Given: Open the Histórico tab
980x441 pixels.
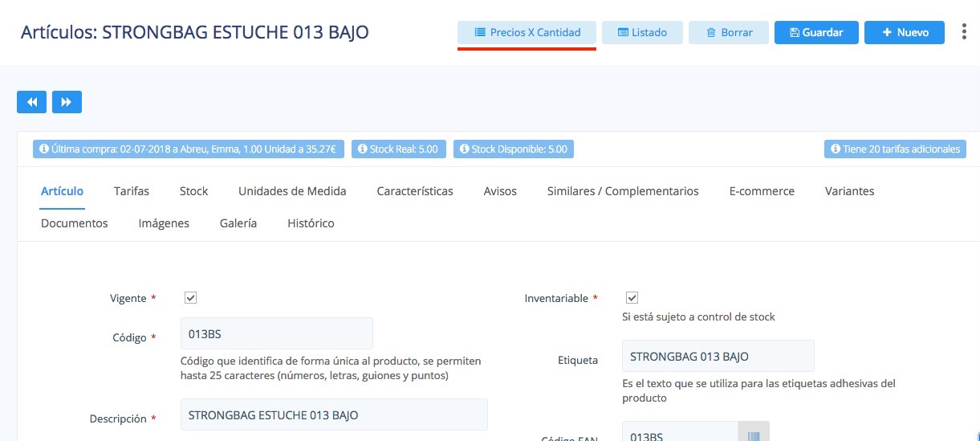Looking at the screenshot, I should click(x=311, y=223).
